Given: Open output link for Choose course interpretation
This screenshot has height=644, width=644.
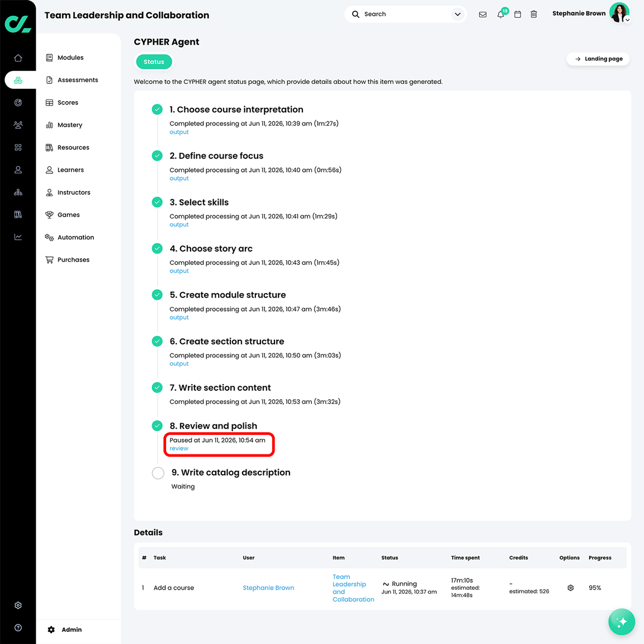Looking at the screenshot, I should [179, 132].
